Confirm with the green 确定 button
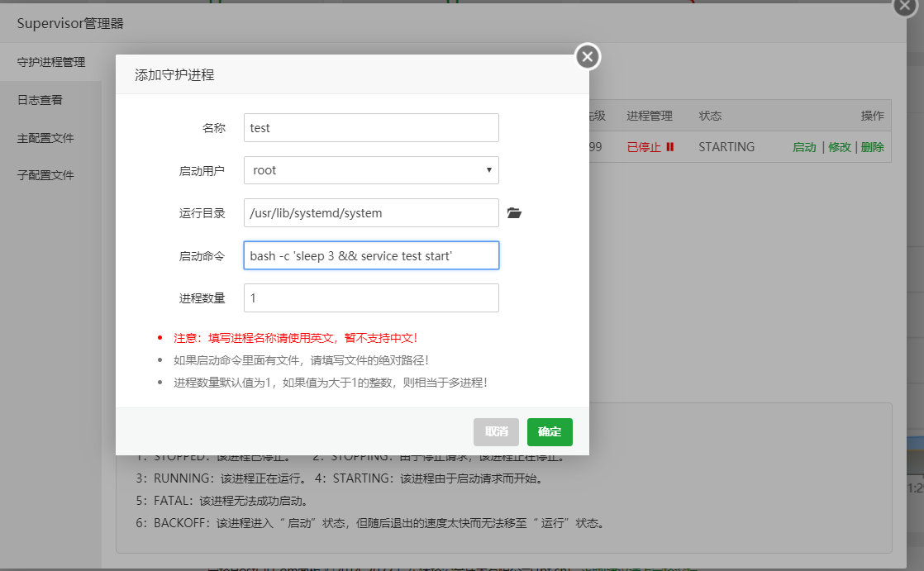Image resolution: width=924 pixels, height=571 pixels. pyautogui.click(x=550, y=432)
